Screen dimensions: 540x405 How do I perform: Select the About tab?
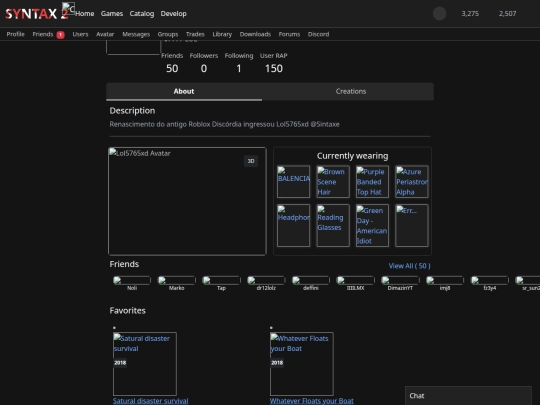184,91
